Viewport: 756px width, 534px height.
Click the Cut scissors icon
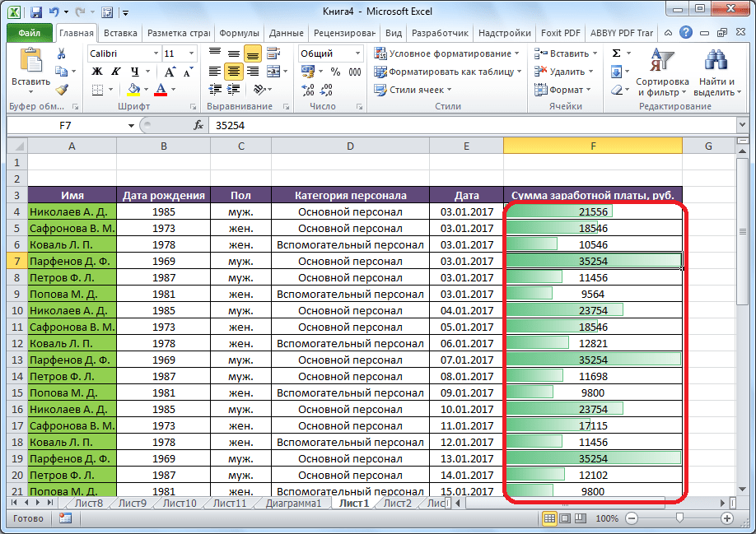62,53
